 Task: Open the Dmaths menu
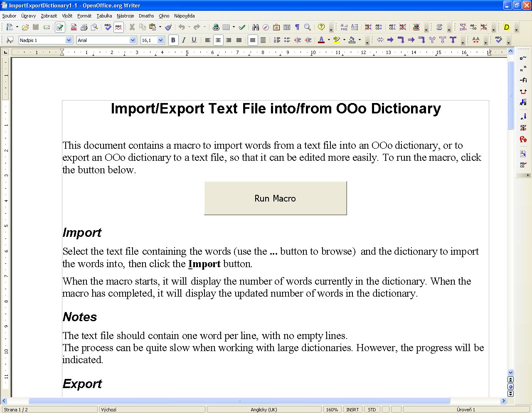tap(146, 16)
